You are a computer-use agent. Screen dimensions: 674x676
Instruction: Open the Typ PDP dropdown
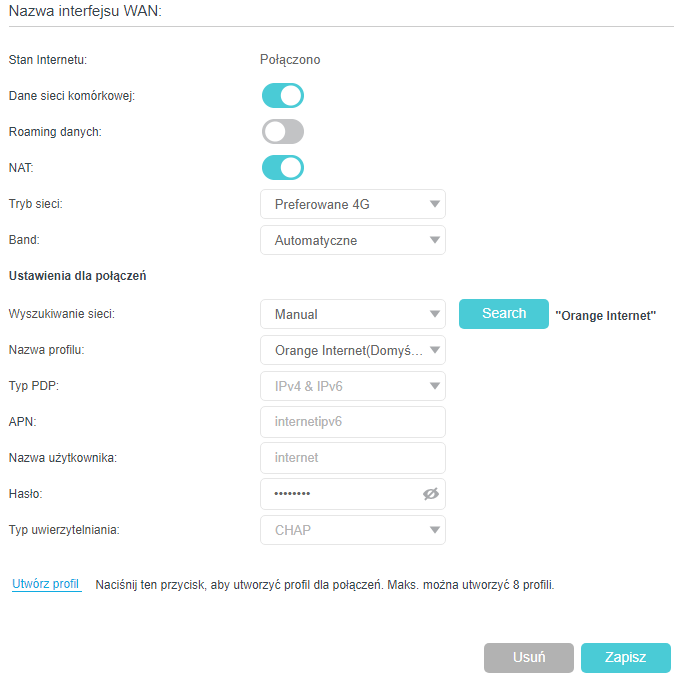(352, 386)
